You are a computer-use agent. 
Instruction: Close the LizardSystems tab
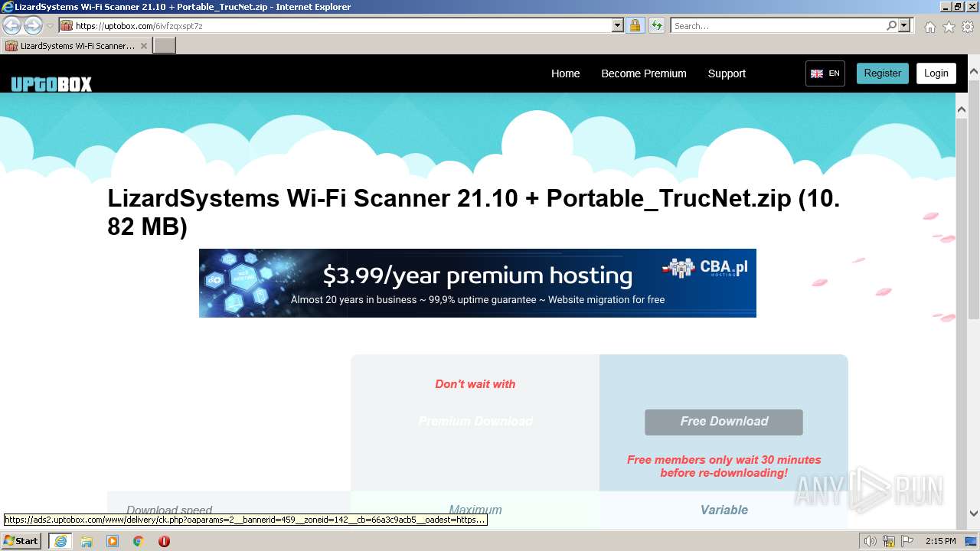pyautogui.click(x=143, y=46)
